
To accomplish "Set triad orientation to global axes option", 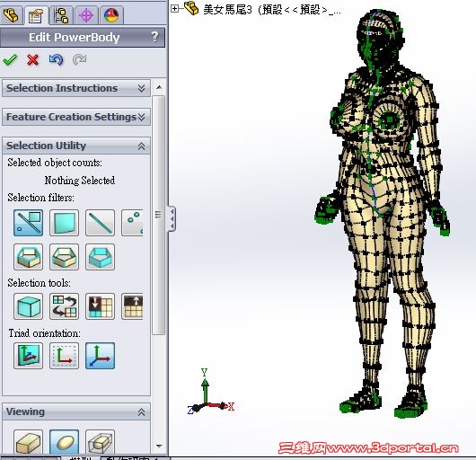I will pyautogui.click(x=101, y=356).
